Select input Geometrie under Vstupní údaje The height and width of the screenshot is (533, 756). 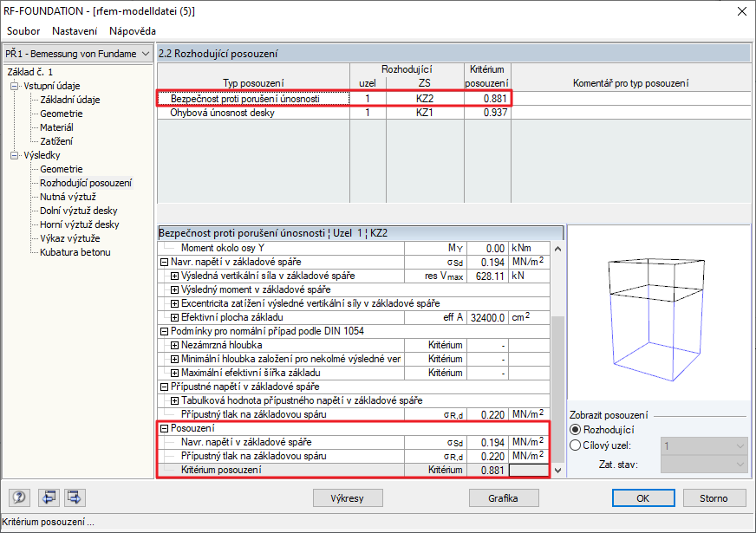click(x=62, y=114)
